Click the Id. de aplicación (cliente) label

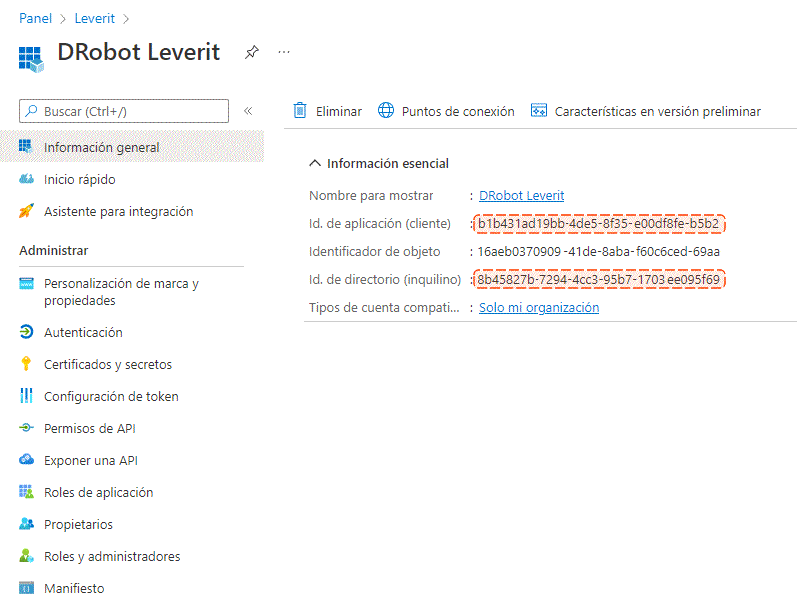pyautogui.click(x=380, y=224)
